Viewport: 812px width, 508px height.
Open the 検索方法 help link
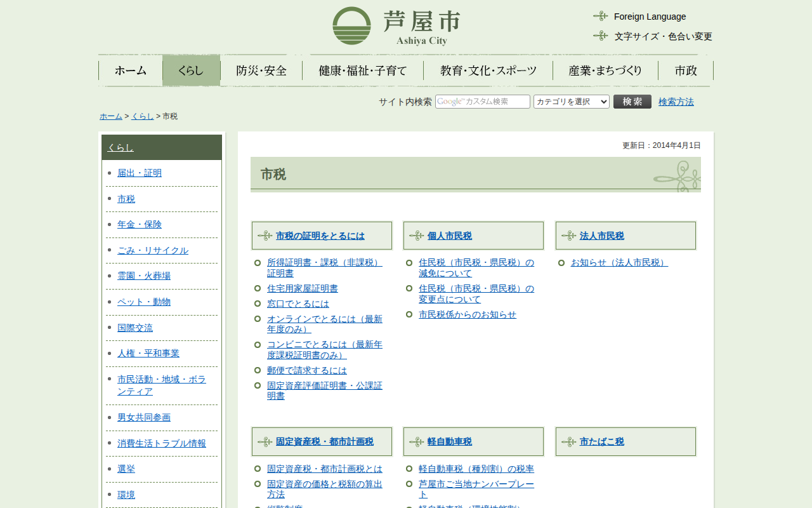pyautogui.click(x=676, y=102)
